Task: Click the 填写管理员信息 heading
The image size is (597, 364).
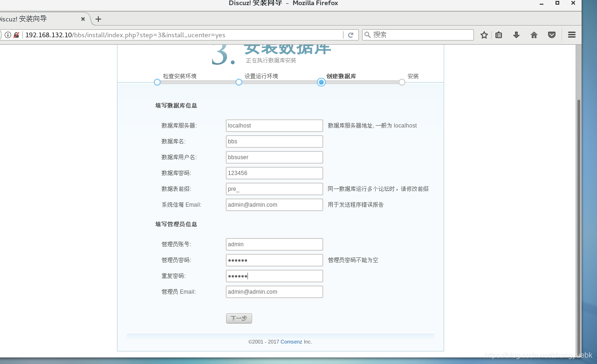Action: (176, 224)
